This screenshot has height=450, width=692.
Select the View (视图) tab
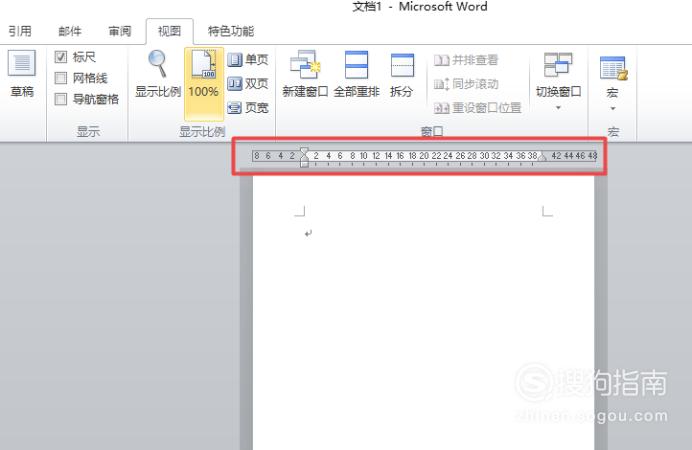[169, 31]
